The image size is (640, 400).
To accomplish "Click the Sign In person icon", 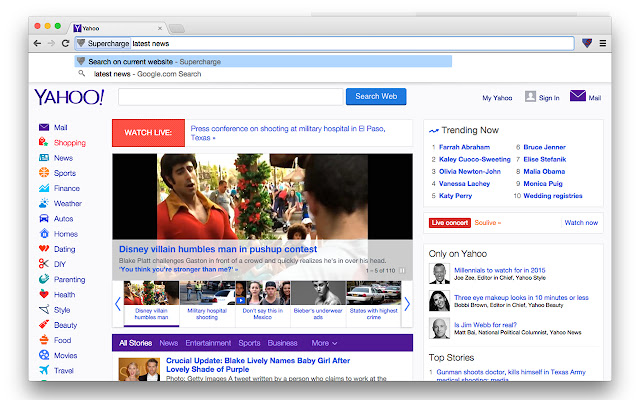I will point(530,96).
